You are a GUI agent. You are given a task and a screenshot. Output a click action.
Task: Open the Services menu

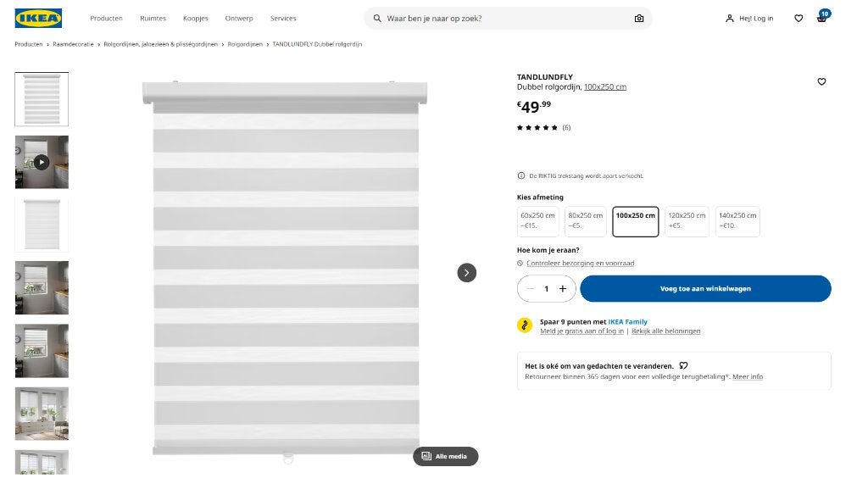click(x=283, y=19)
